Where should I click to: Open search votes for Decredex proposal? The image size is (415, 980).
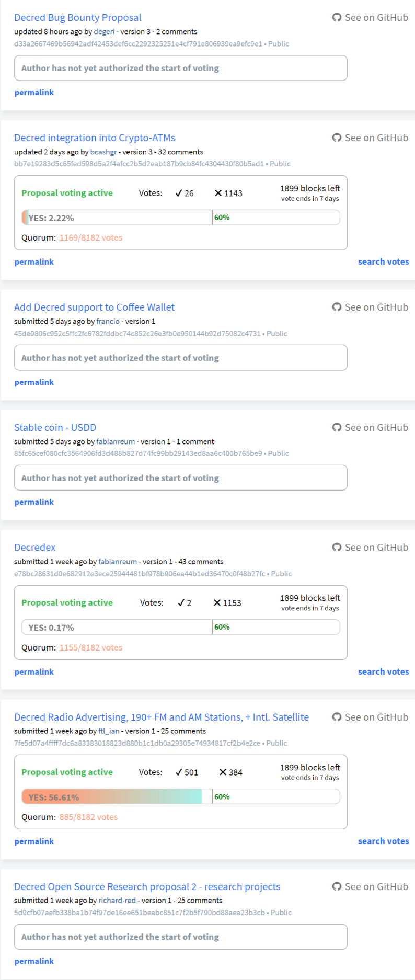coord(384,671)
